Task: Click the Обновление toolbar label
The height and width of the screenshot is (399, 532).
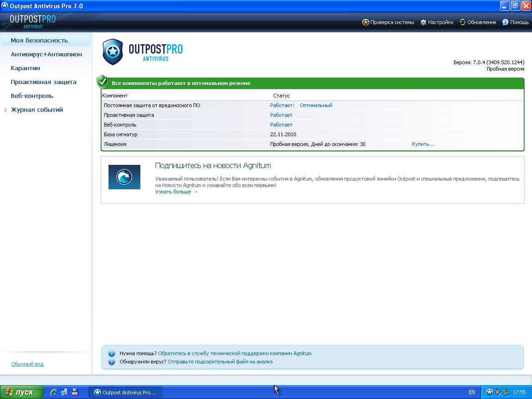Action: [482, 22]
